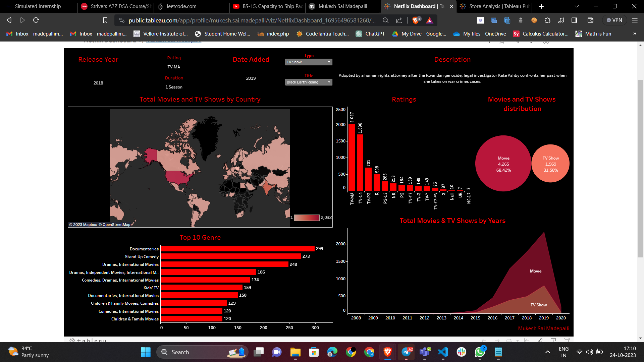The height and width of the screenshot is (362, 644).
Task: Click the cookie extension icon
Action: coord(534,20)
